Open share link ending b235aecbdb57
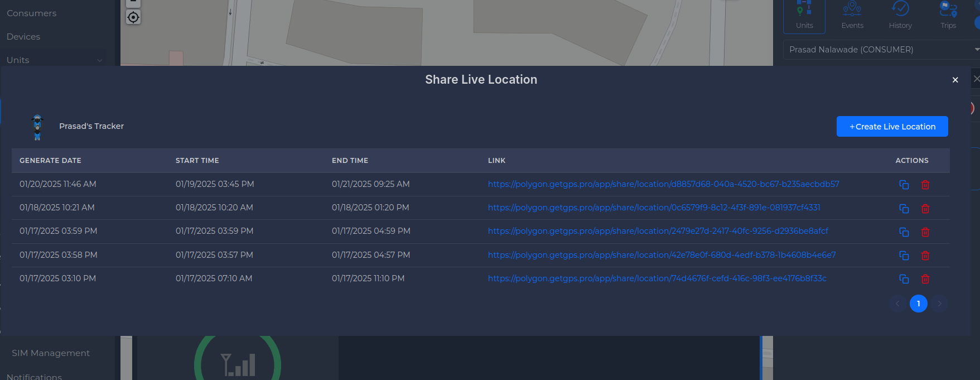 664,184
